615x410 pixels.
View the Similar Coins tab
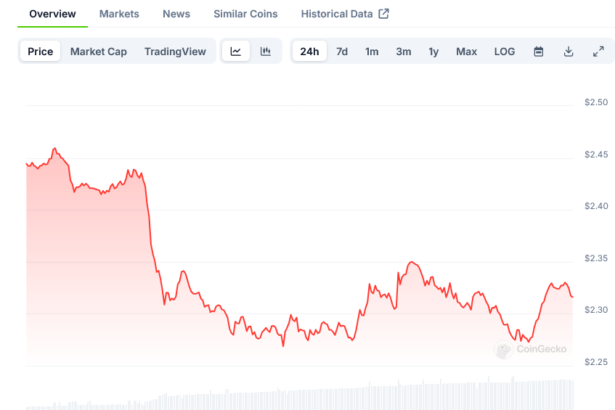tap(246, 14)
